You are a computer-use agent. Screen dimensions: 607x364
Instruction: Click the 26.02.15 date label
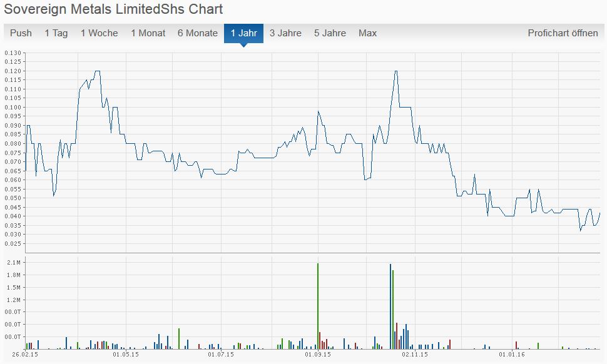click(x=25, y=355)
